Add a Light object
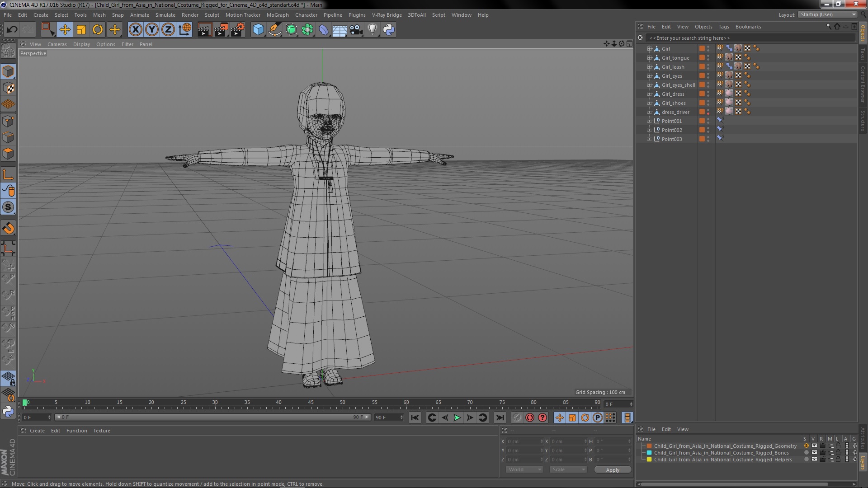The image size is (868, 488). 372,30
